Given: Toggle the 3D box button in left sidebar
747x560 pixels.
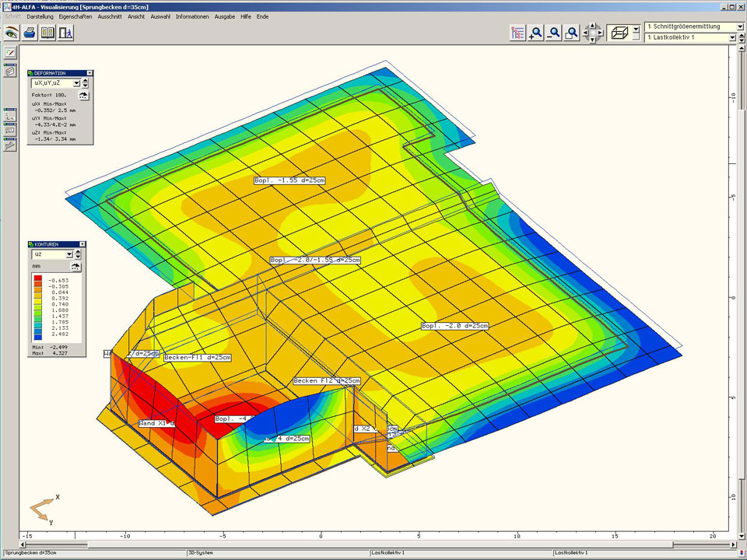Looking at the screenshot, I should click(10, 71).
